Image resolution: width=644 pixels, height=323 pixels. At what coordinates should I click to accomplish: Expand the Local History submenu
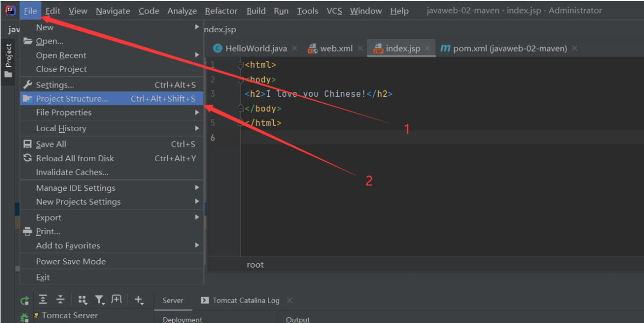click(112, 128)
